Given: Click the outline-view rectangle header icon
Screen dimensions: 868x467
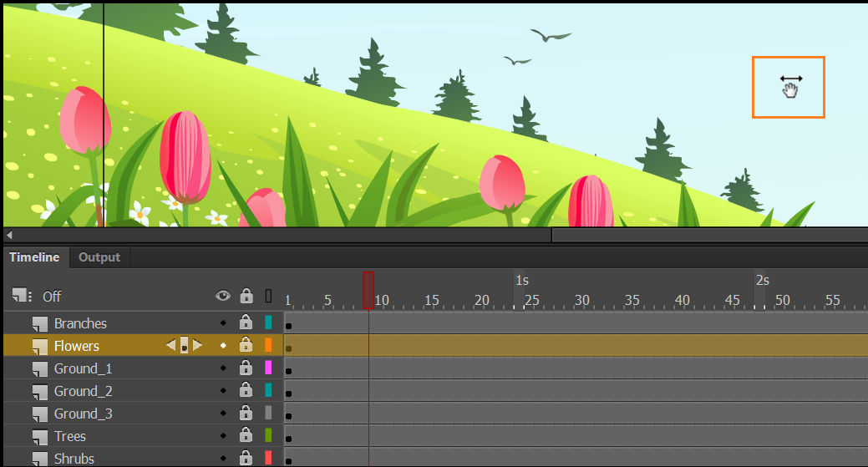Looking at the screenshot, I should point(268,296).
